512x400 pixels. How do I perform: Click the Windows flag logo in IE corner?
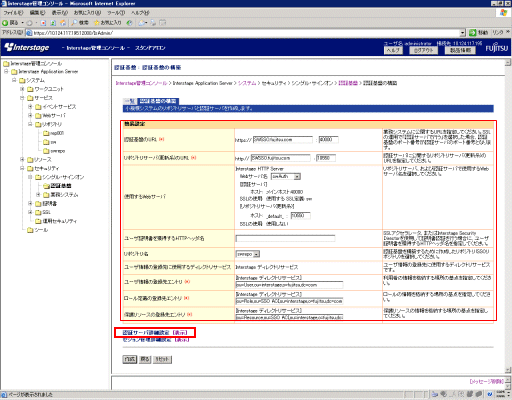click(x=503, y=13)
